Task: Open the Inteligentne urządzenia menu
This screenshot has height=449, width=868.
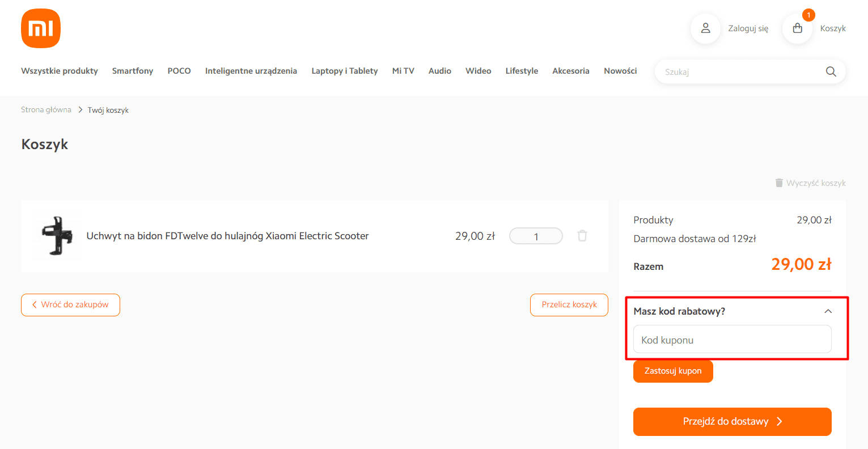Action: [x=251, y=71]
